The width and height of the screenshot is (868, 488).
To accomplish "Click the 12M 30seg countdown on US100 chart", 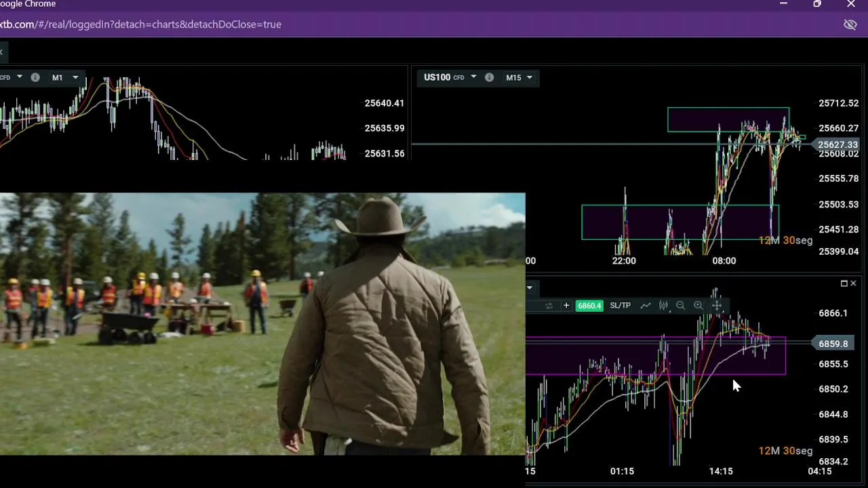I will (x=785, y=240).
